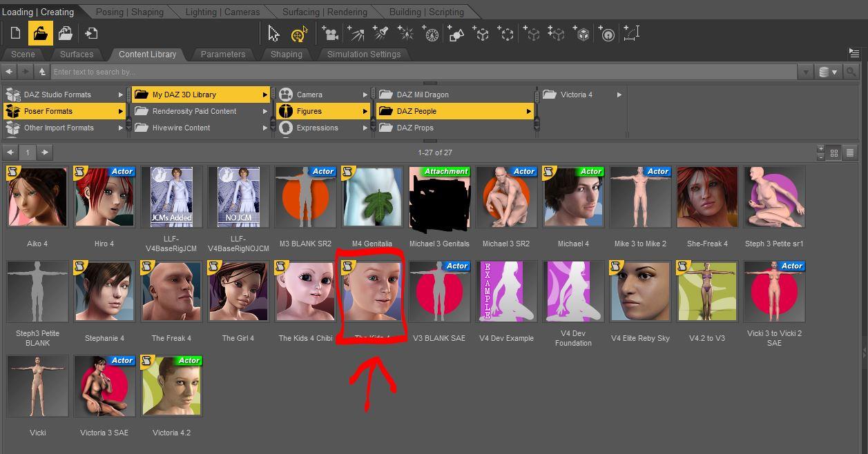This screenshot has height=454, width=868.
Task: Click the measure angle create icon
Action: pos(632,33)
